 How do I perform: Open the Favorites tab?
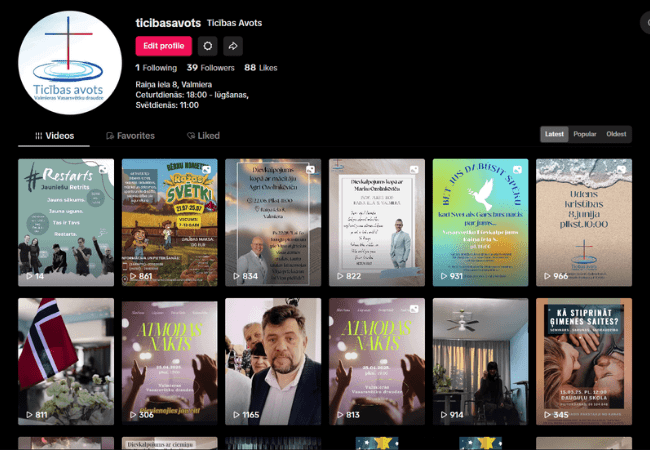pyautogui.click(x=130, y=135)
